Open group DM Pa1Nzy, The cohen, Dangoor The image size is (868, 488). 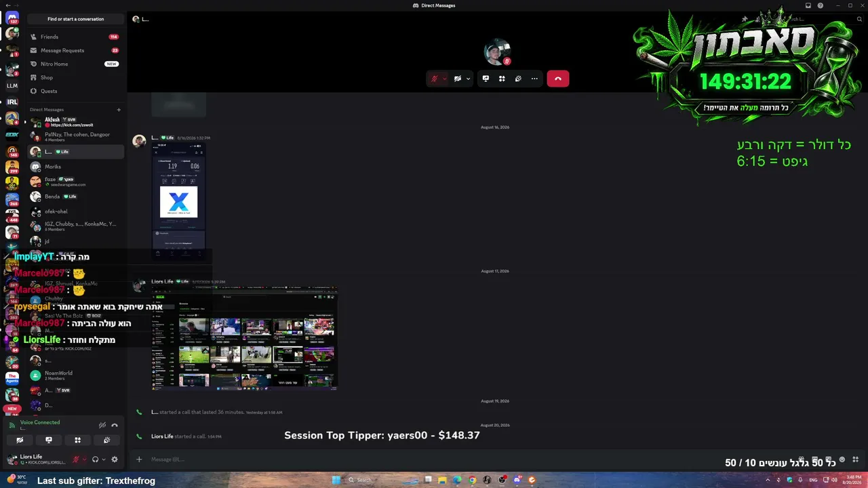tap(75, 137)
